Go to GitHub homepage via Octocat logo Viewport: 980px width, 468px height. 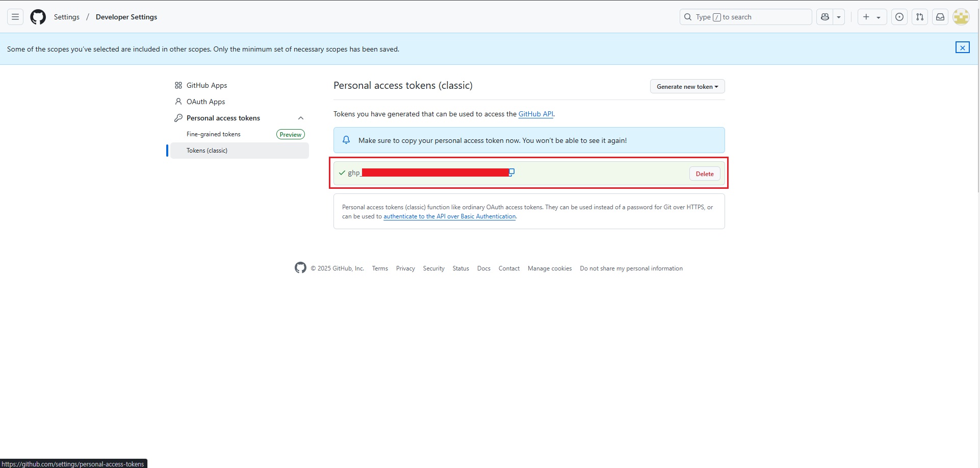(x=38, y=17)
